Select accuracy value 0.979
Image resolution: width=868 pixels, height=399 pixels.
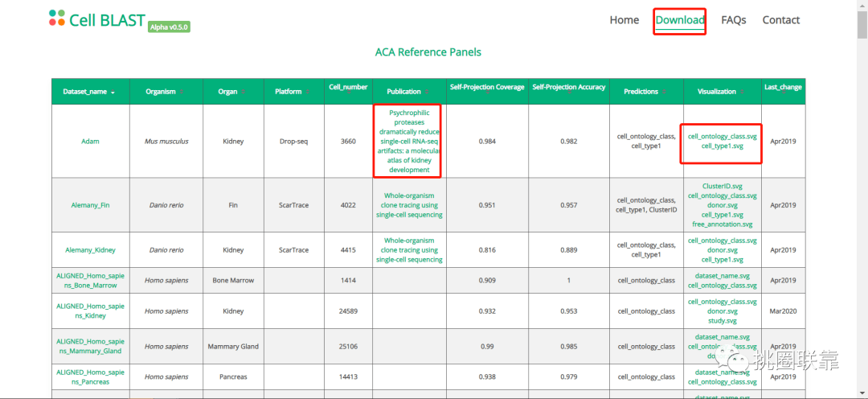[x=568, y=376]
